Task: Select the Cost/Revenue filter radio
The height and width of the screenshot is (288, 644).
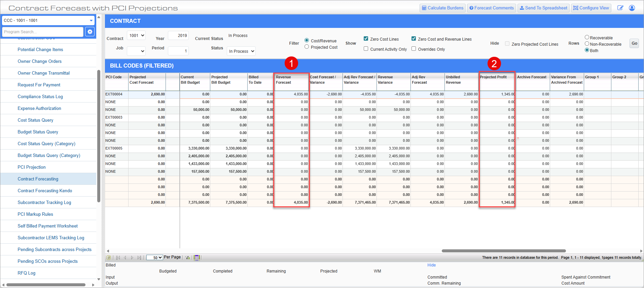Action: 307,40
